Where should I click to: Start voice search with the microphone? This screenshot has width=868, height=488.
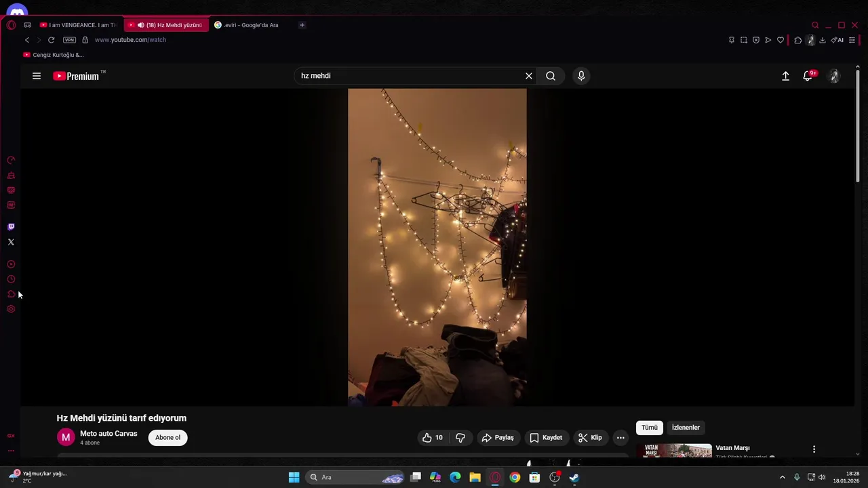point(581,76)
